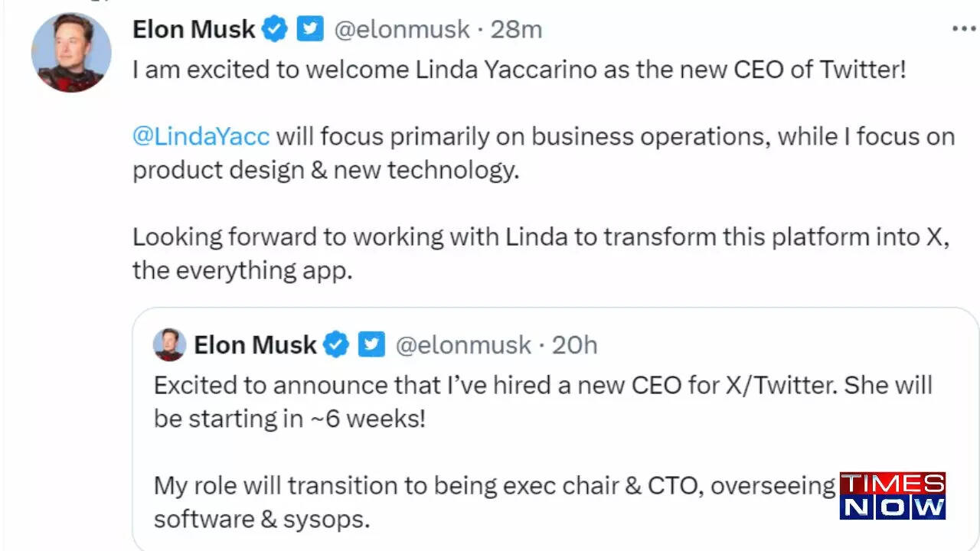Click the TIMES NOW channel logo
The image size is (980, 551).
point(893,497)
